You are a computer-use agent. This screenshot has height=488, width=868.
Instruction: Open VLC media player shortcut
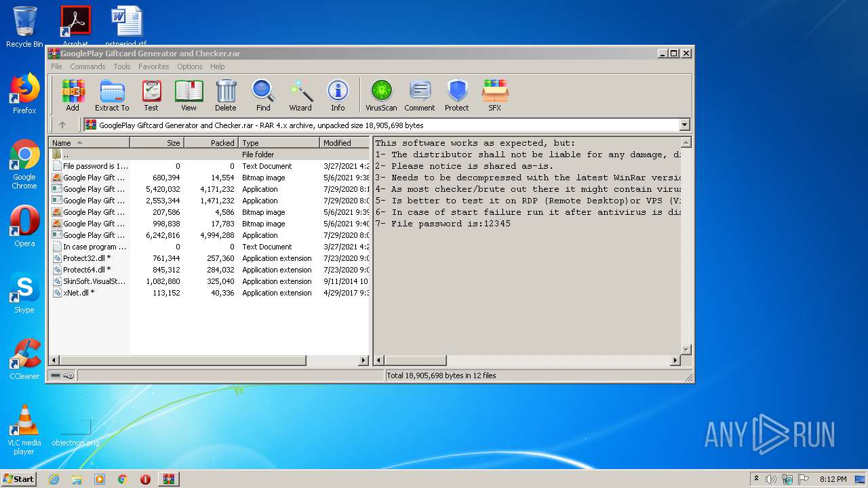tap(24, 430)
